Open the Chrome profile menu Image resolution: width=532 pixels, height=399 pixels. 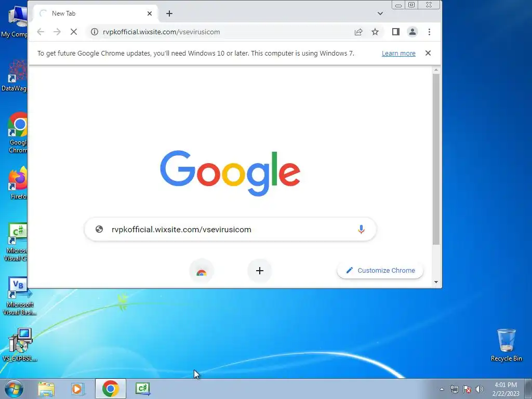click(x=412, y=32)
